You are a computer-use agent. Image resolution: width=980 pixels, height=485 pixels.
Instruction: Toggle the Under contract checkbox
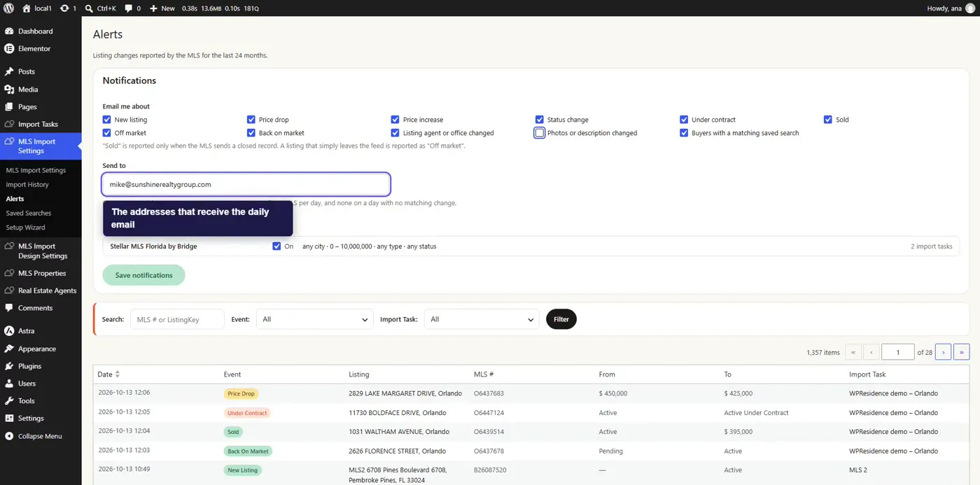tap(684, 120)
